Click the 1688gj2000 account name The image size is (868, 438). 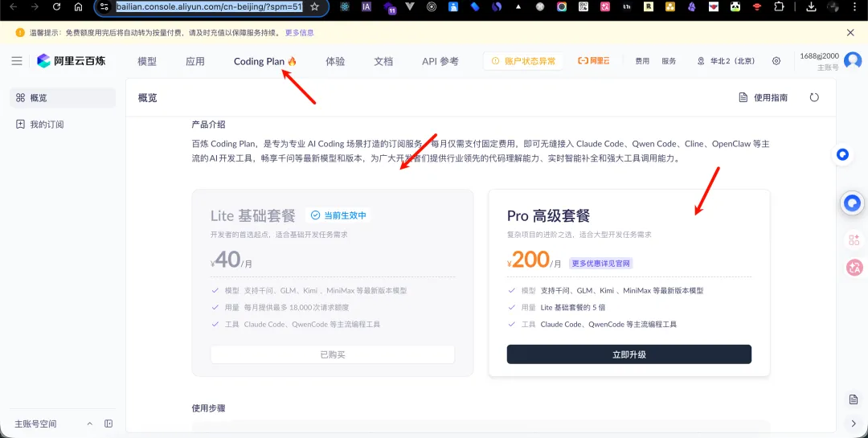click(819, 56)
